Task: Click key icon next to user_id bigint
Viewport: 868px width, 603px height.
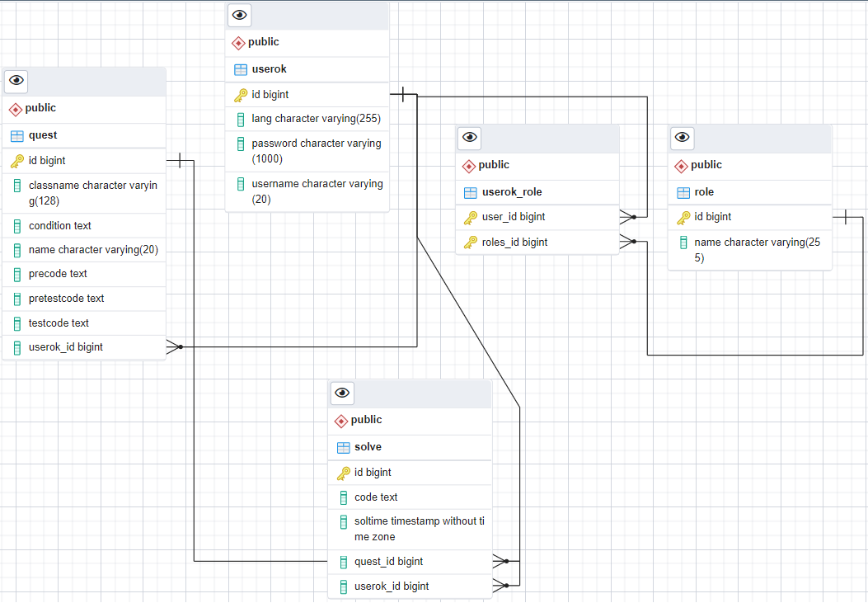Action: 471,218
